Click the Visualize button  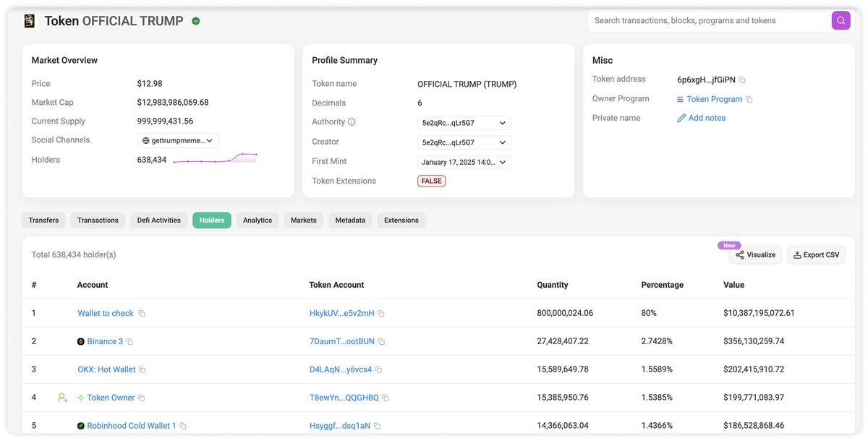(x=755, y=254)
